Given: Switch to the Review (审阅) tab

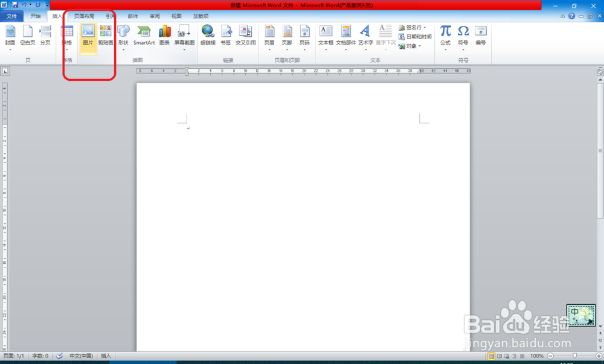Looking at the screenshot, I should pos(155,16).
